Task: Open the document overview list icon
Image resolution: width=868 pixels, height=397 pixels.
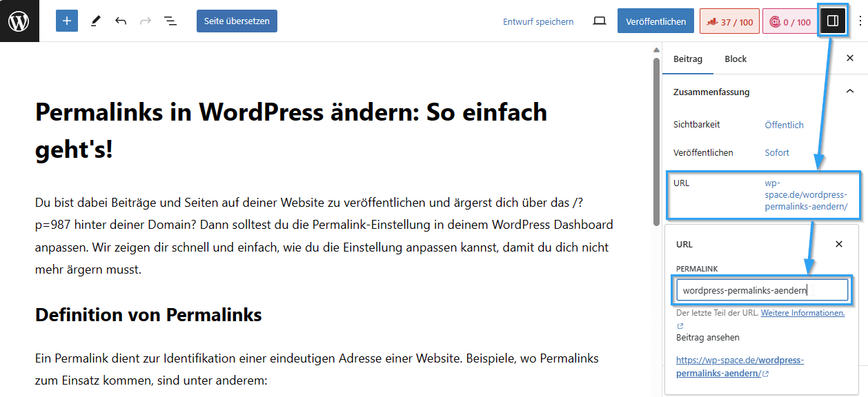Action: click(170, 21)
